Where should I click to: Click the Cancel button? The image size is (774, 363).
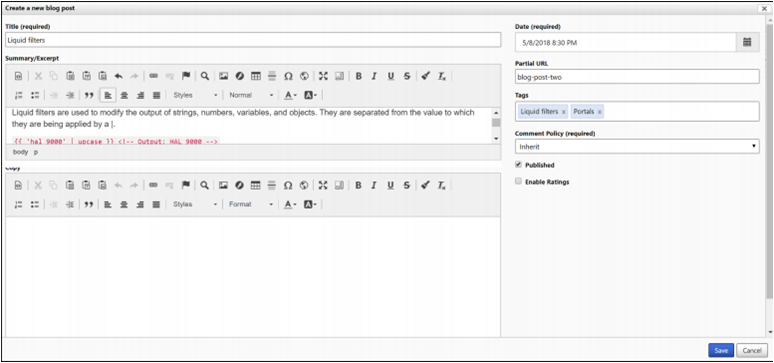pyautogui.click(x=752, y=350)
